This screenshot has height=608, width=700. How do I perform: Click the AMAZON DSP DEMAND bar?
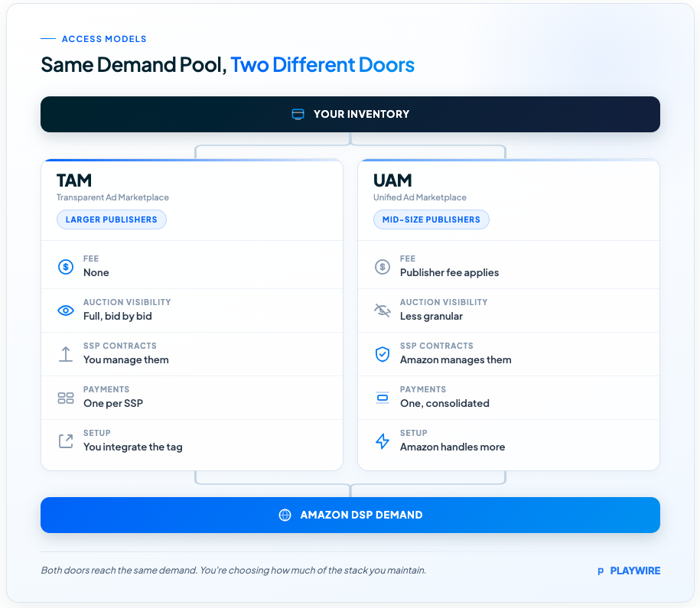coord(350,515)
